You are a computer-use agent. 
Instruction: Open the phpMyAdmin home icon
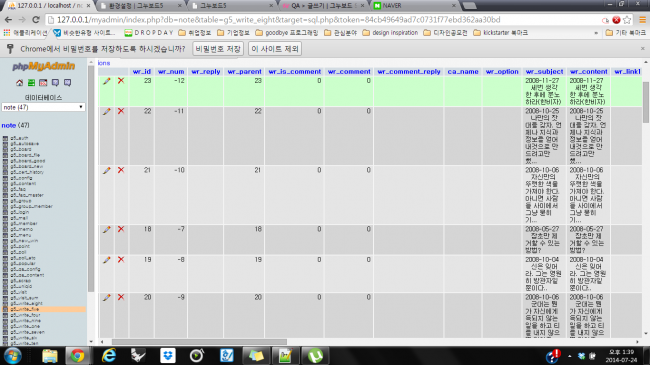click(19, 83)
